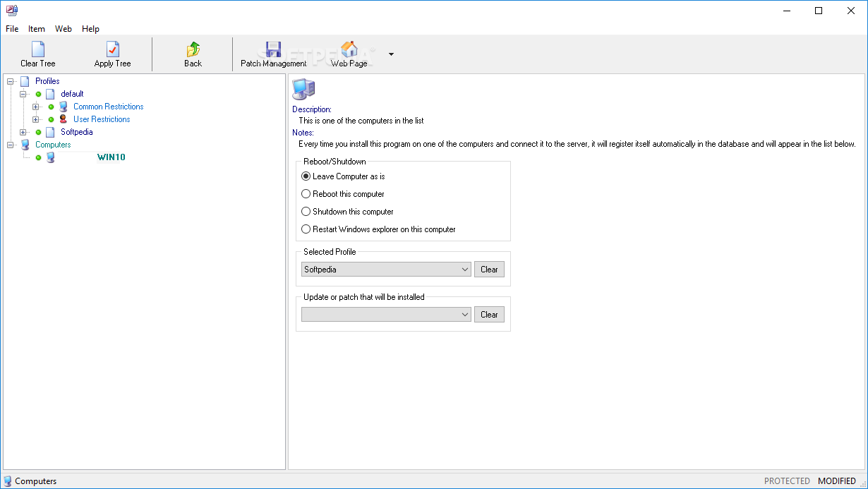This screenshot has height=489, width=868.
Task: Click the Description heading text
Action: tap(312, 109)
